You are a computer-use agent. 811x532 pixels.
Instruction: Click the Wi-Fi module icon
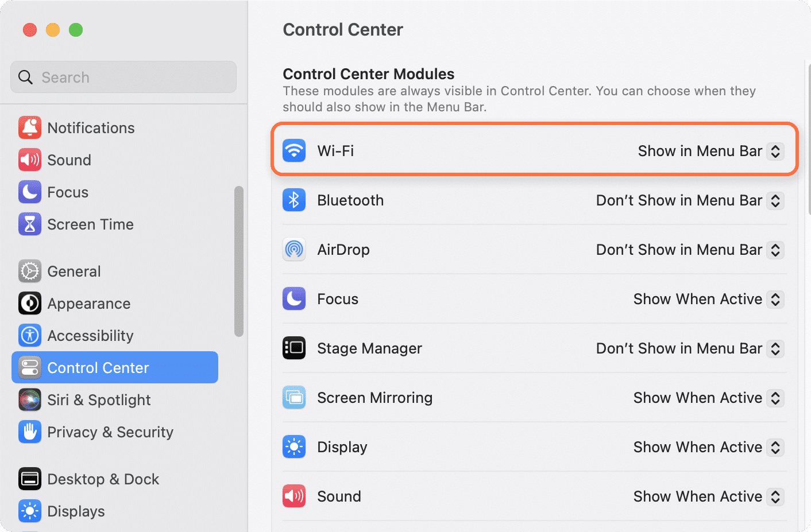tap(294, 150)
